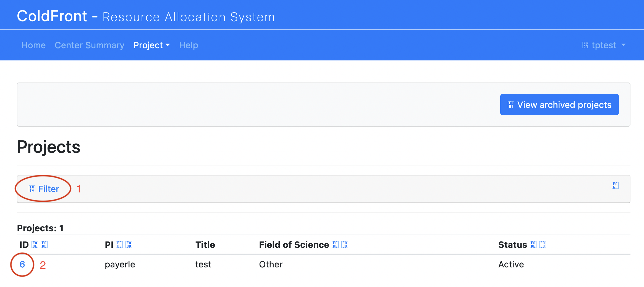Expand the Filter panel
The image size is (644, 287).
click(x=44, y=189)
